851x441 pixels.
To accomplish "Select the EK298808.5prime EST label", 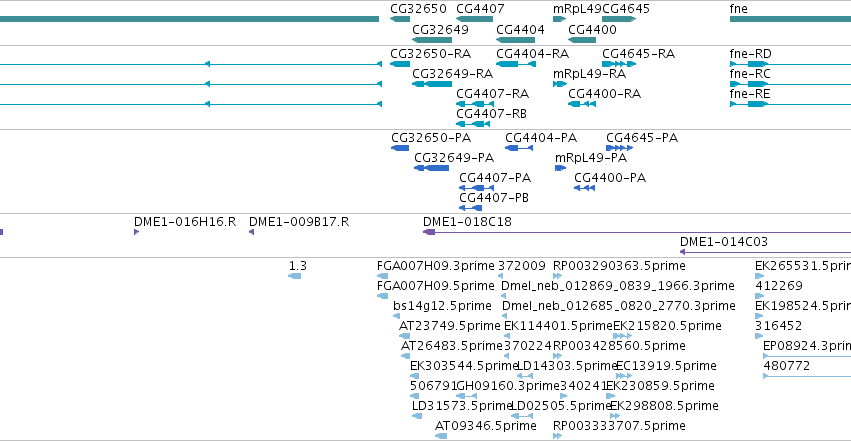I will click(665, 407).
